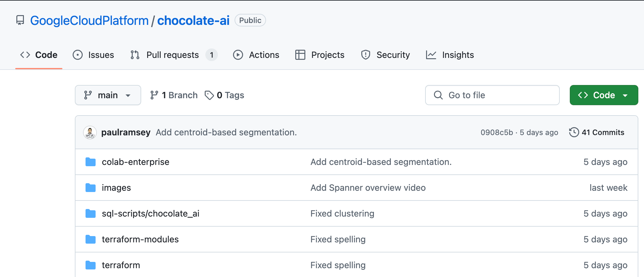Click the tag icon beside 0 Tags

click(x=209, y=95)
